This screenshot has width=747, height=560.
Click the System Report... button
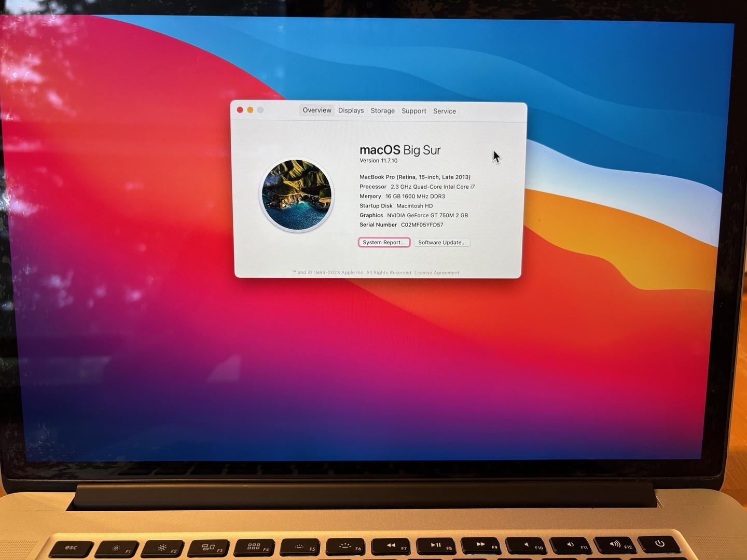[x=384, y=242]
